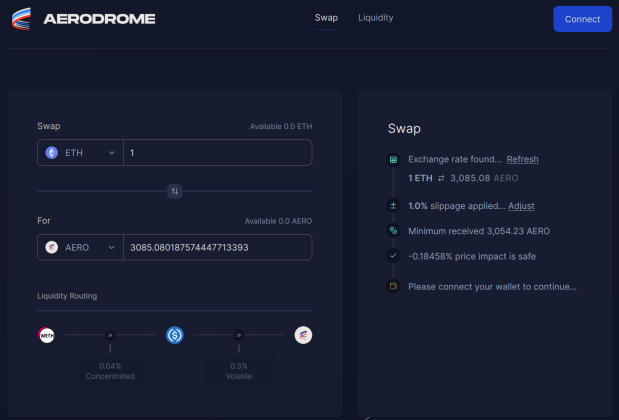Click the AERO token icon in routing
619x420 pixels.
(x=303, y=335)
